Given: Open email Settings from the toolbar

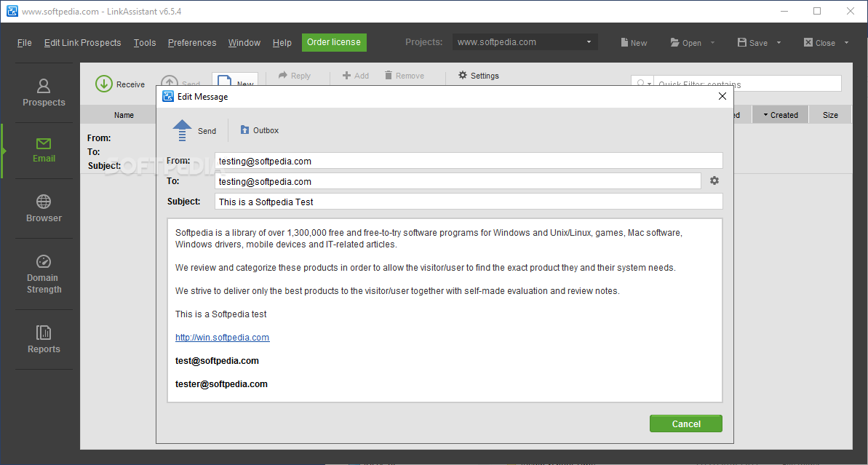Looking at the screenshot, I should click(479, 76).
